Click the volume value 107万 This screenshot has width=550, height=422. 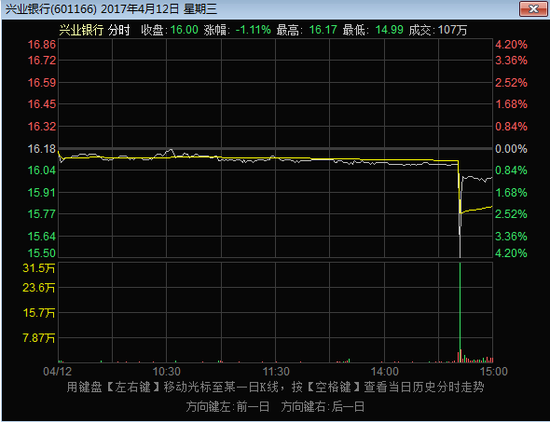point(452,30)
